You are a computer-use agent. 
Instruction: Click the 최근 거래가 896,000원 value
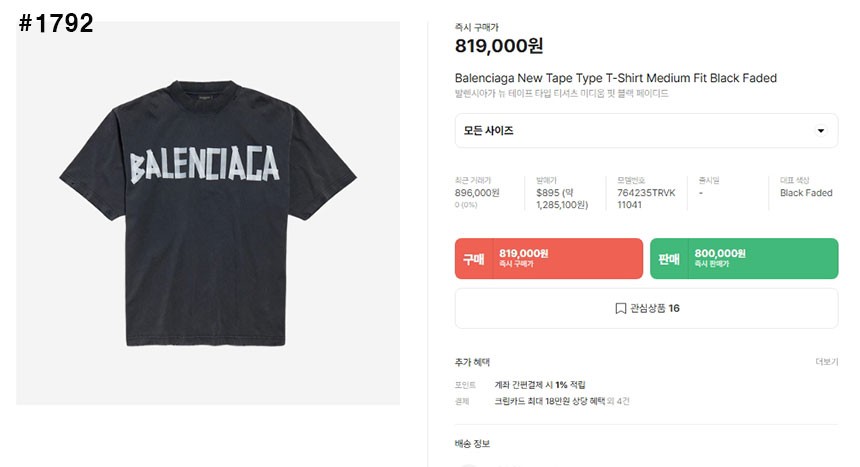pyautogui.click(x=477, y=193)
